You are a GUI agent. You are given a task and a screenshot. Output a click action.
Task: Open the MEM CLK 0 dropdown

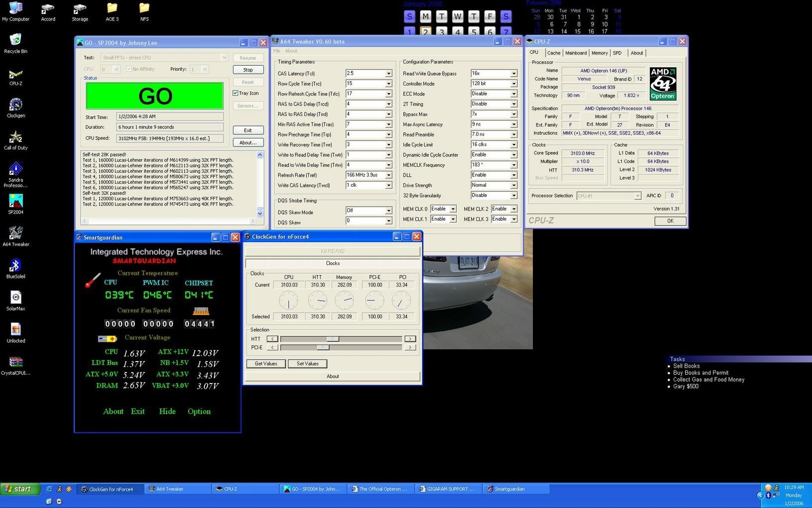click(453, 209)
